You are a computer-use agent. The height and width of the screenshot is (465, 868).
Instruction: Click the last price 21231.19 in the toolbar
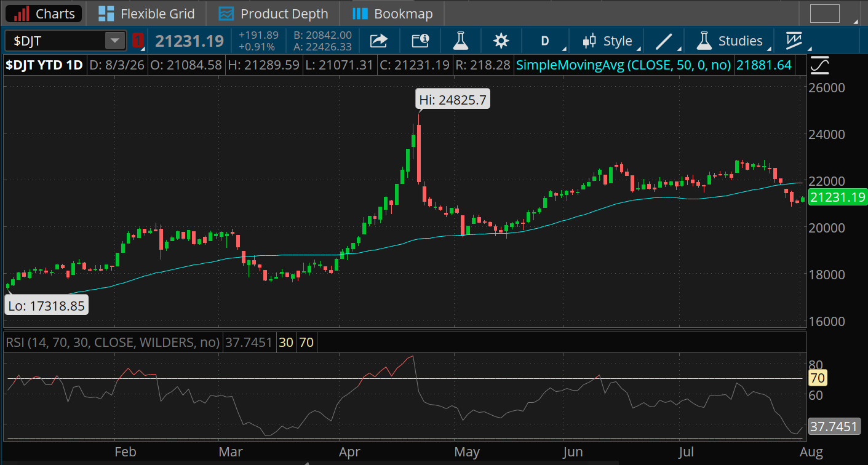(189, 41)
